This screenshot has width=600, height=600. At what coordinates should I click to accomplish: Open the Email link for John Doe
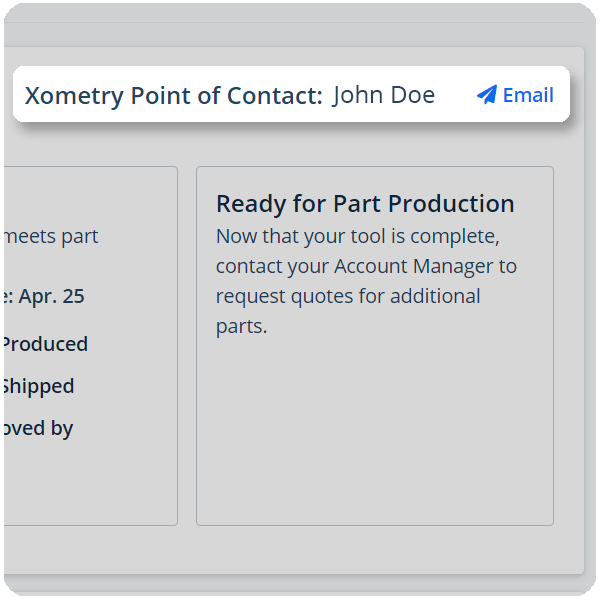coord(527,95)
